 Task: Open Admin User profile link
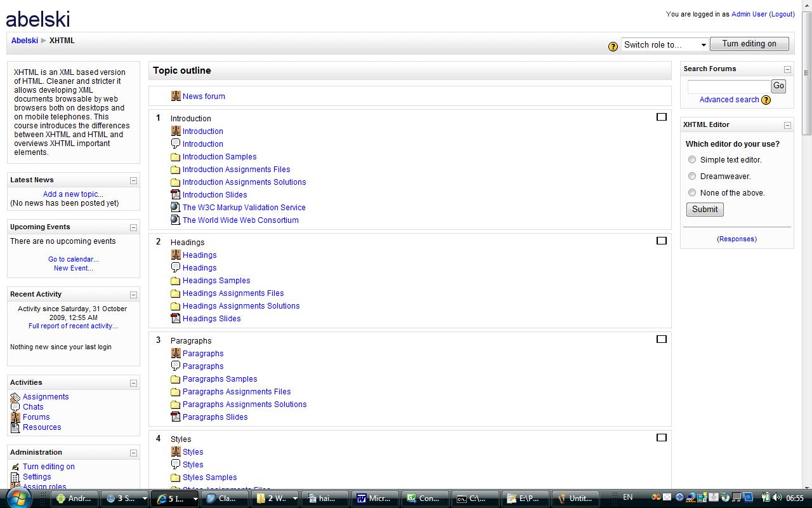click(749, 14)
